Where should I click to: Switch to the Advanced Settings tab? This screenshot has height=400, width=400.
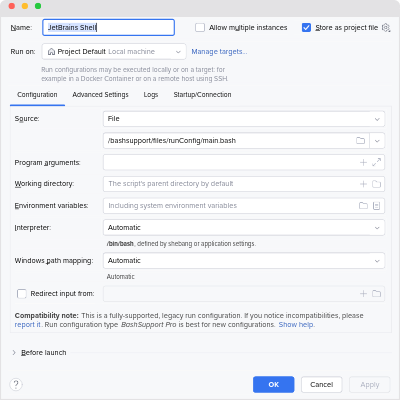(100, 95)
